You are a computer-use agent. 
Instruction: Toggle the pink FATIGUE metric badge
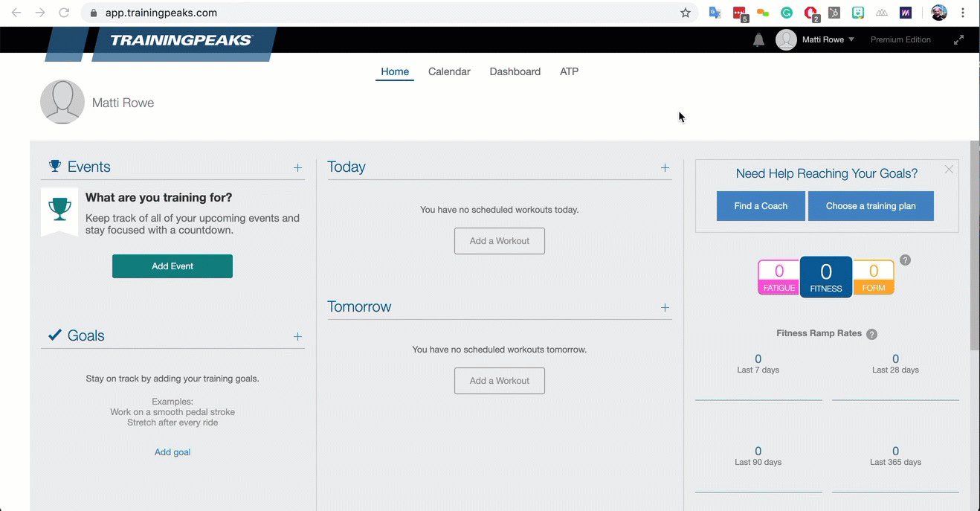coord(778,277)
